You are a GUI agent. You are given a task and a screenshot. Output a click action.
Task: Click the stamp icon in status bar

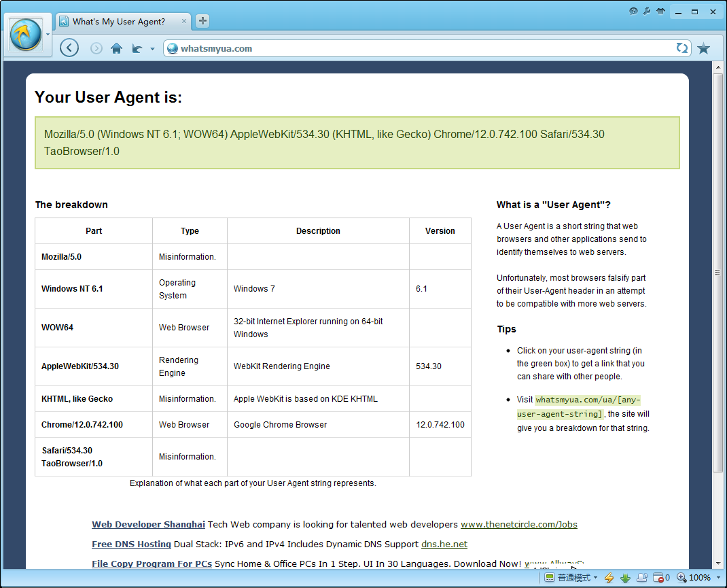tap(642, 578)
